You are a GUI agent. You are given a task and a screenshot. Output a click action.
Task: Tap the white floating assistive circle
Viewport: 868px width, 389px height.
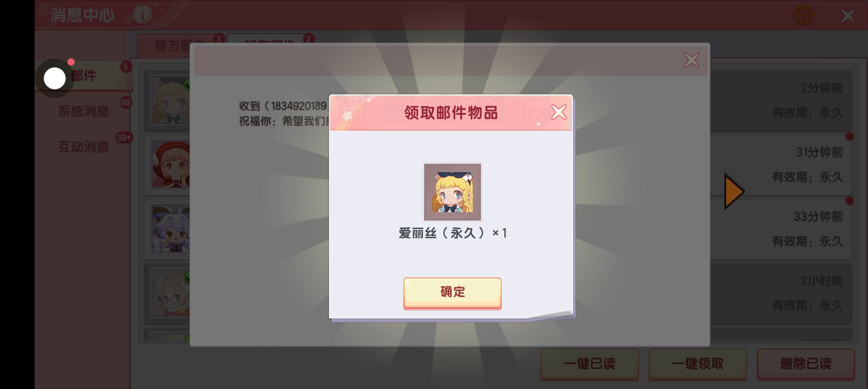click(x=55, y=78)
